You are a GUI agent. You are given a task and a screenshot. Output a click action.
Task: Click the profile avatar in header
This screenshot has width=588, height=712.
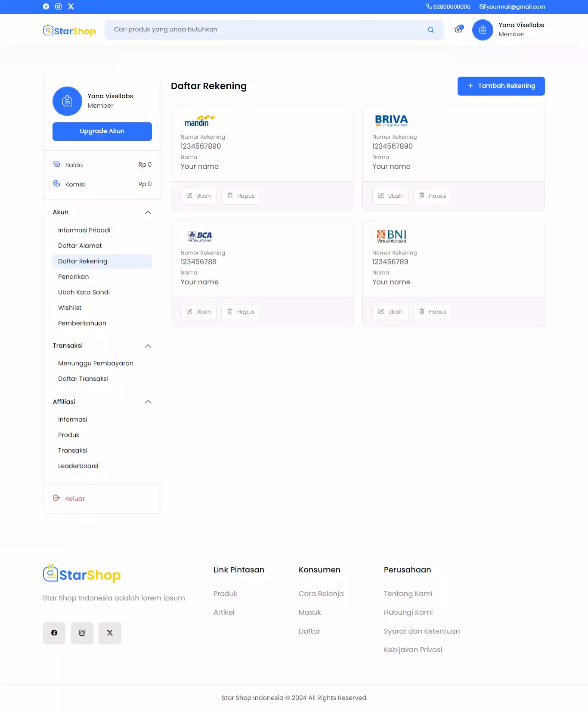pos(483,30)
